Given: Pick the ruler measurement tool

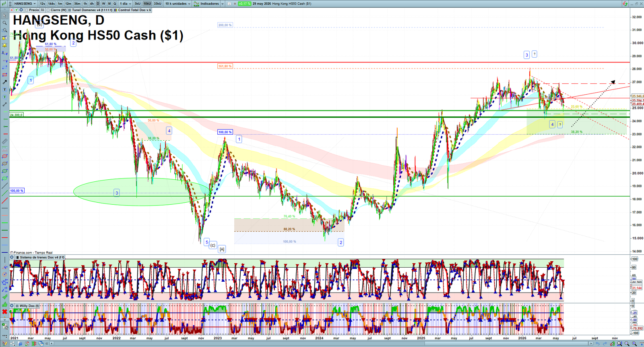Looking at the screenshot, I should 5,141.
